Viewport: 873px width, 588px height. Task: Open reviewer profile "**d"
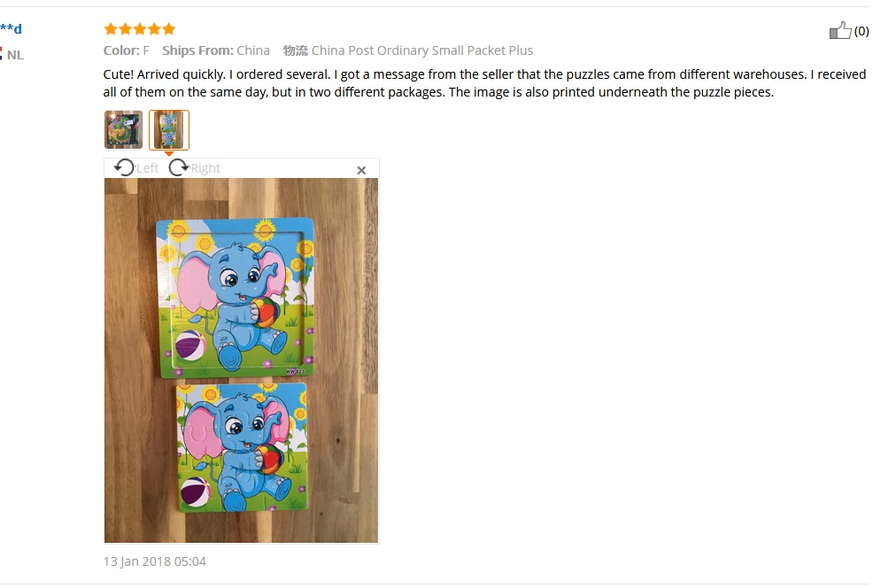pyautogui.click(x=12, y=29)
